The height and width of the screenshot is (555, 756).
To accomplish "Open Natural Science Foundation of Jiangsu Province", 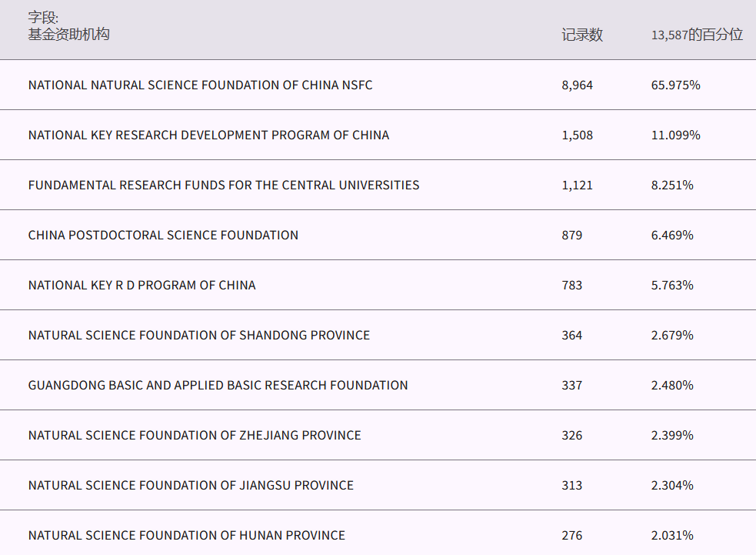I will (x=191, y=486).
